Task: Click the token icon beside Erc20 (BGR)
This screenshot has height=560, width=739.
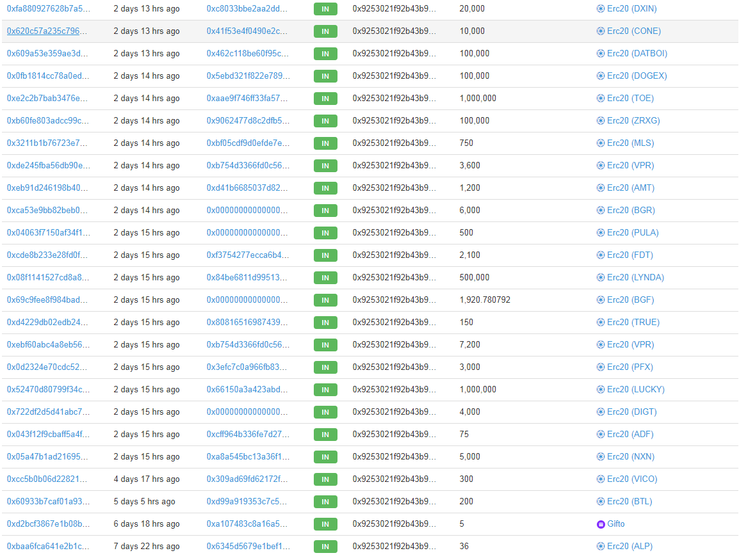Action: (x=601, y=210)
